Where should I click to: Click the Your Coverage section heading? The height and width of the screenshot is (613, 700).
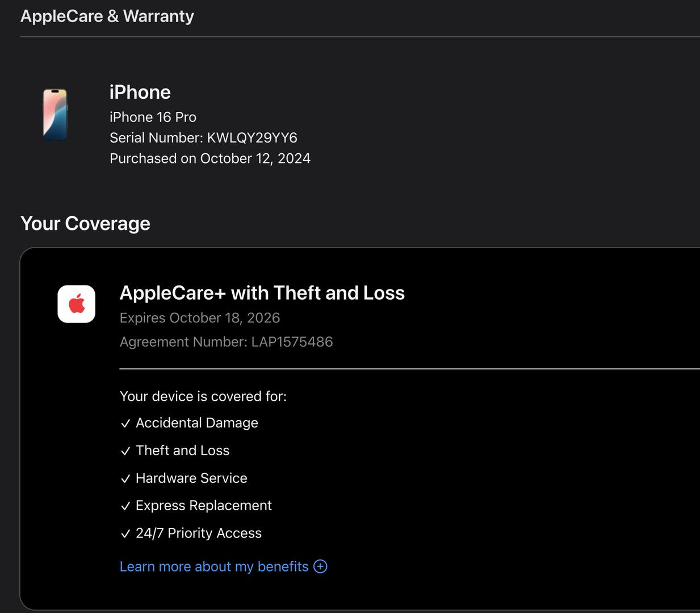[x=85, y=224]
